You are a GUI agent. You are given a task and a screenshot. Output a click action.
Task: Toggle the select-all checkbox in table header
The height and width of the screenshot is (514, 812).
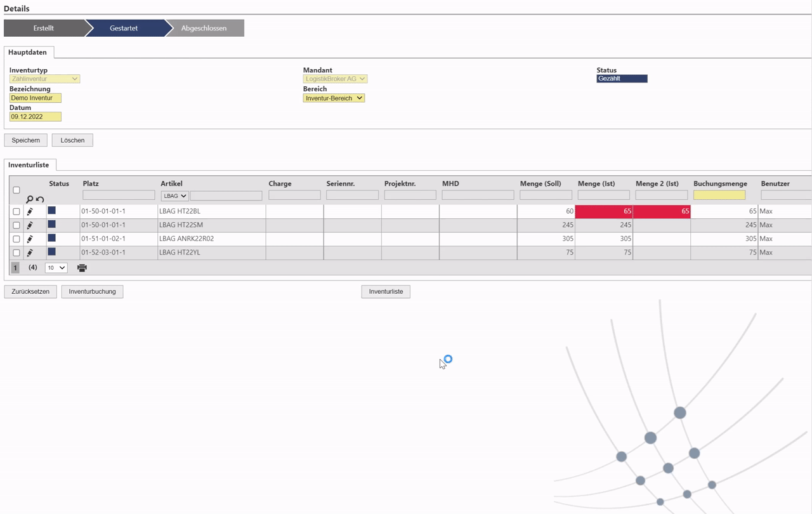coord(16,190)
